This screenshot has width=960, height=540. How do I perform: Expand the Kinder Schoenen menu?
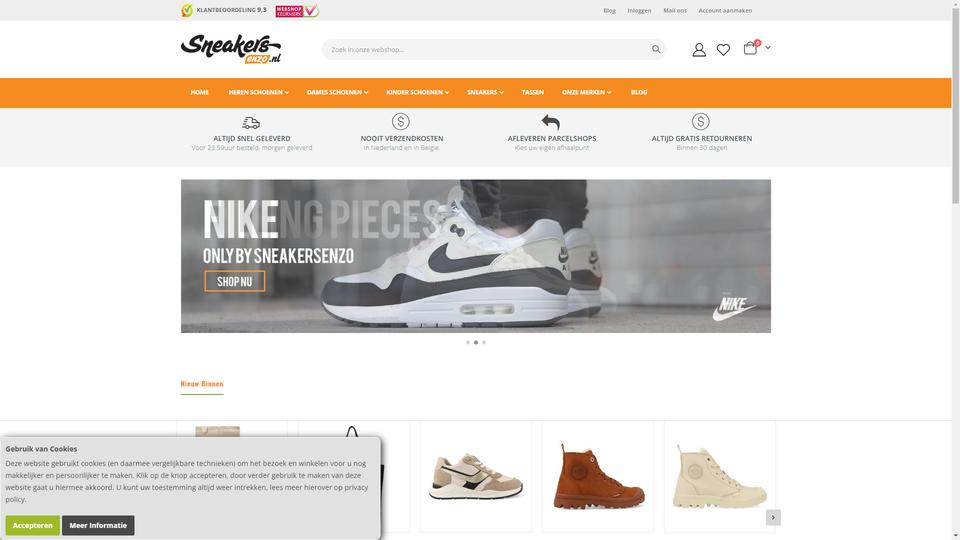coord(418,92)
